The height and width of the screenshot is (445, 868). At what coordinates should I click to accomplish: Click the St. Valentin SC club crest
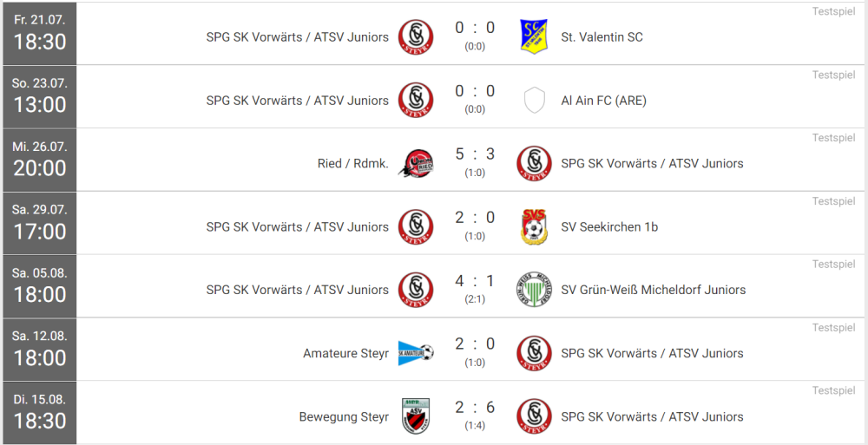click(534, 36)
